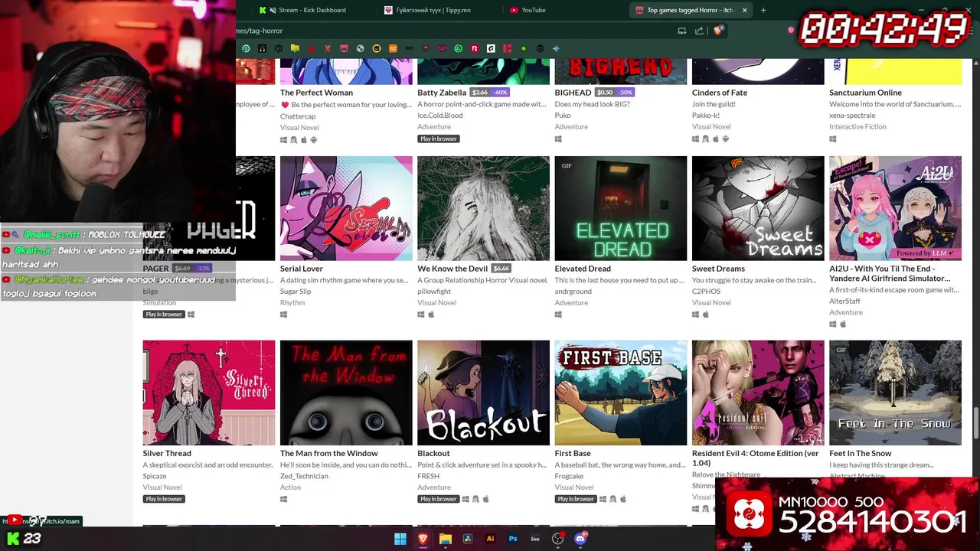Click Play in browser under Blackout
The width and height of the screenshot is (980, 551).
pos(439,499)
